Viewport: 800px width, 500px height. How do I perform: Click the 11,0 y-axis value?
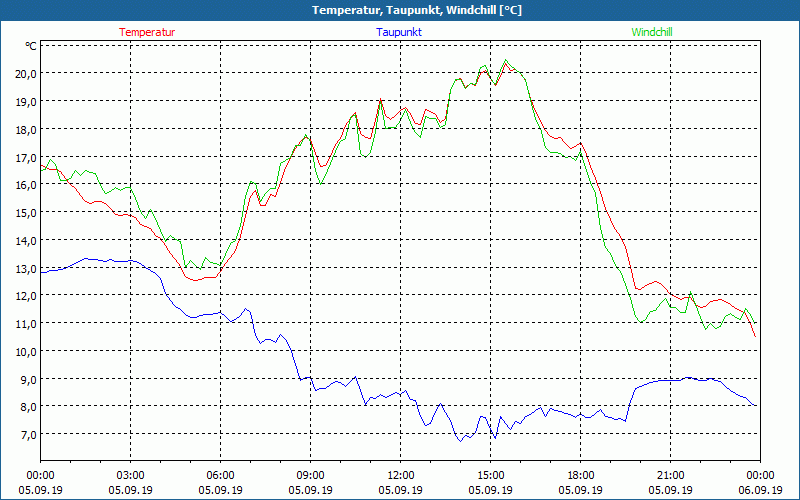tap(27, 323)
